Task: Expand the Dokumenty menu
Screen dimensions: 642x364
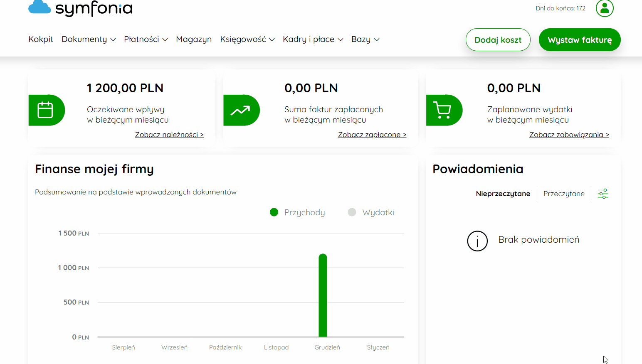Action: coord(89,39)
